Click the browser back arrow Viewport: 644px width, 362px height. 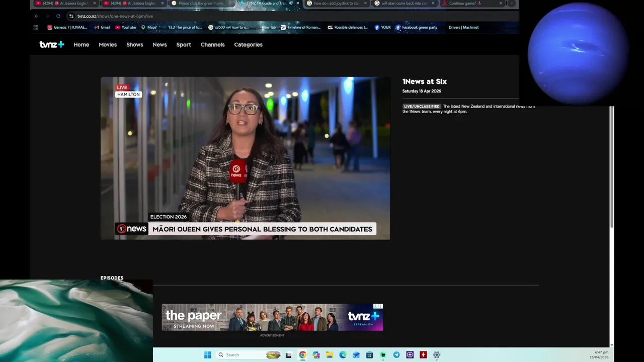36,16
